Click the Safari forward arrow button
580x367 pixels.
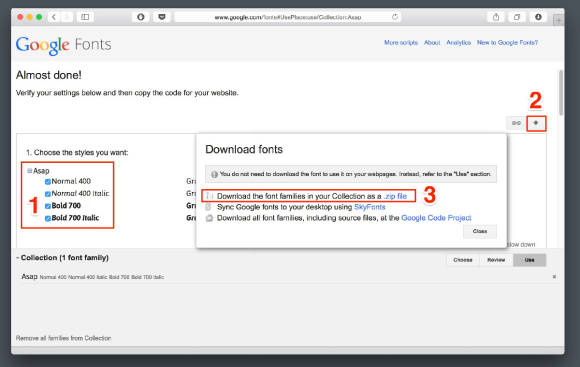tap(67, 17)
